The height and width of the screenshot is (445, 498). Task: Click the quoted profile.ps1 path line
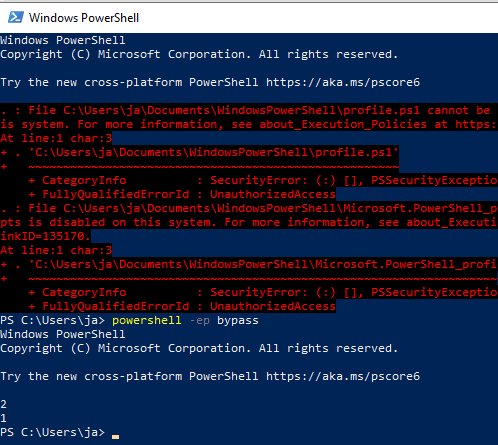tap(213, 152)
